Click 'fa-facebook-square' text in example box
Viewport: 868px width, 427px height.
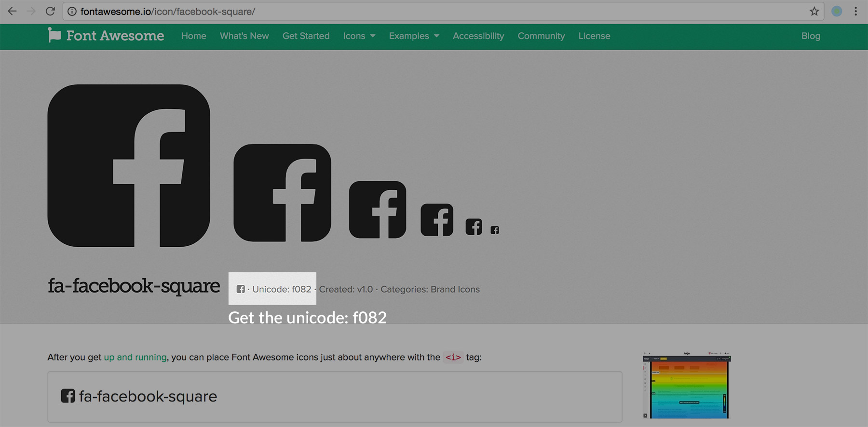(x=148, y=396)
